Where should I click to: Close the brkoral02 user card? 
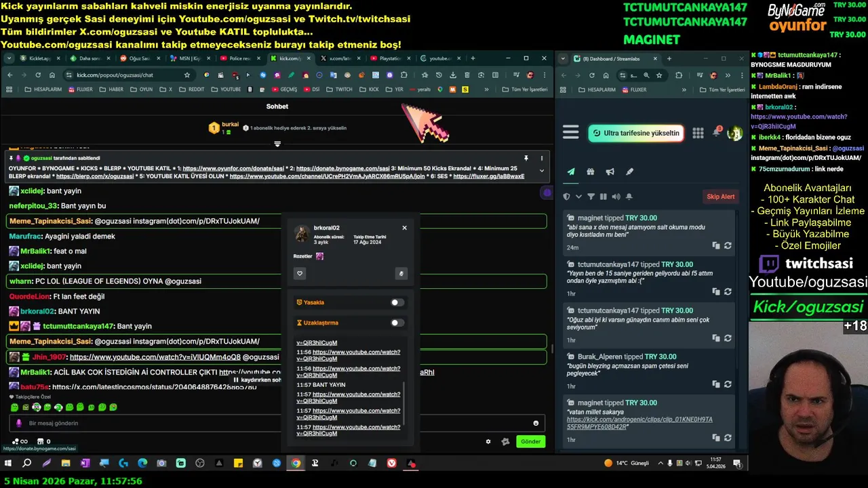tap(404, 228)
